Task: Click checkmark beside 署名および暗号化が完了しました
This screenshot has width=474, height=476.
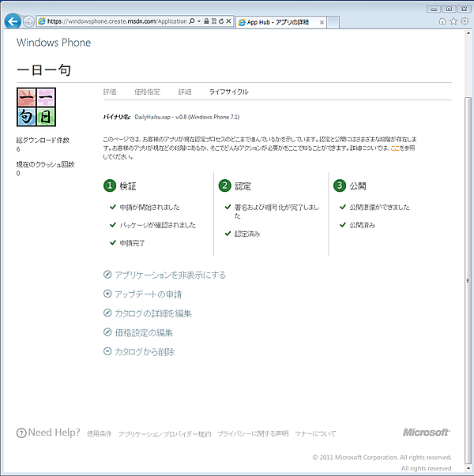Action: tap(228, 207)
